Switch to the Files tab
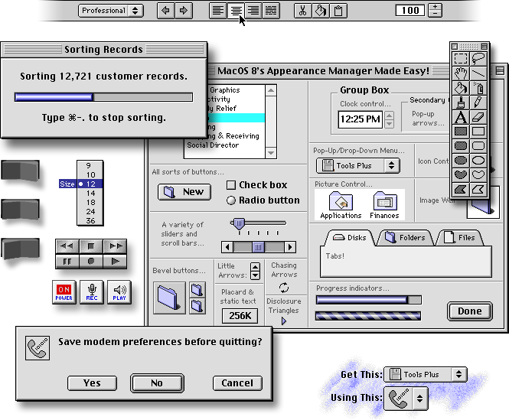The image size is (509, 420). [x=460, y=238]
